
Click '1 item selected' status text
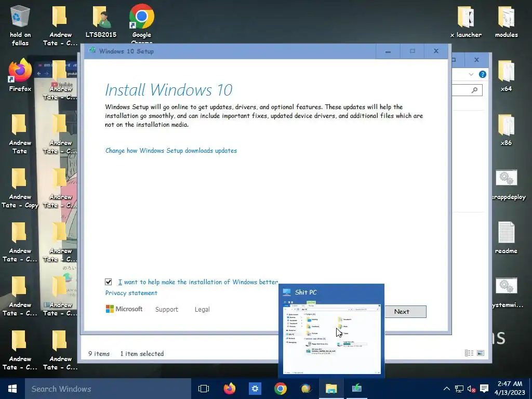pyautogui.click(x=142, y=353)
